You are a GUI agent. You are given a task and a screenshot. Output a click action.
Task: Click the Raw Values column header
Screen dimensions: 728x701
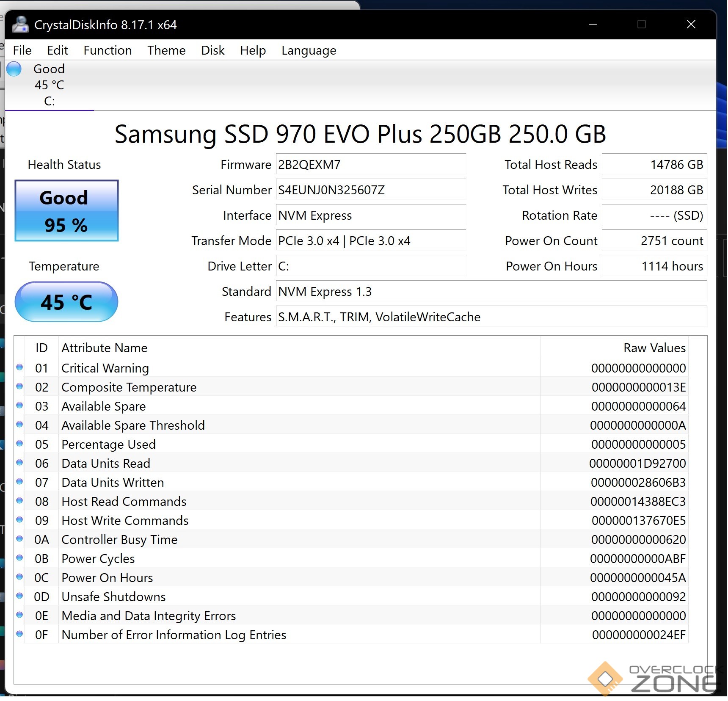(654, 348)
